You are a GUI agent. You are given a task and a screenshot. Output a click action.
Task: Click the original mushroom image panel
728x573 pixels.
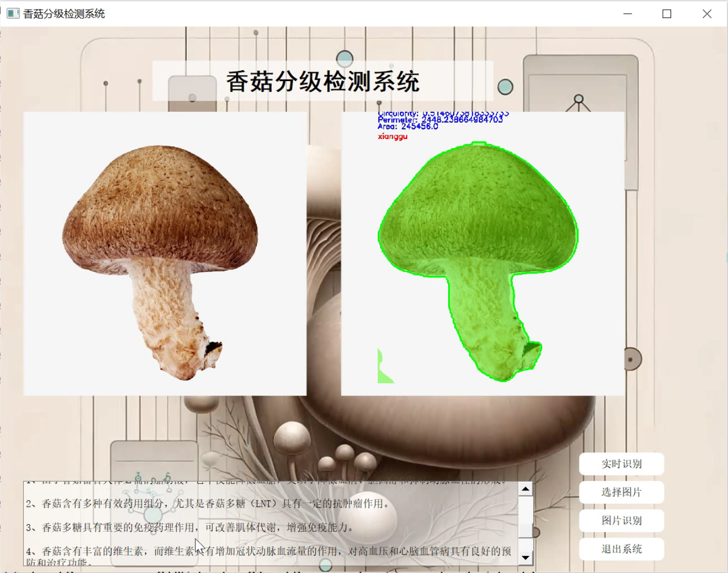(165, 254)
